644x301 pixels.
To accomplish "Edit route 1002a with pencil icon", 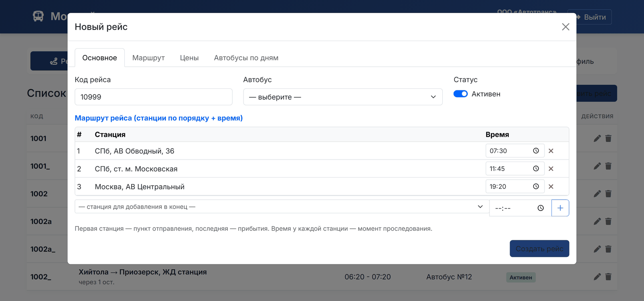I will click(x=597, y=221).
